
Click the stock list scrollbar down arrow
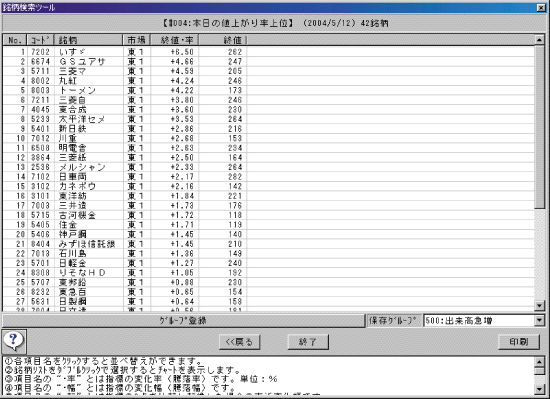point(539,306)
